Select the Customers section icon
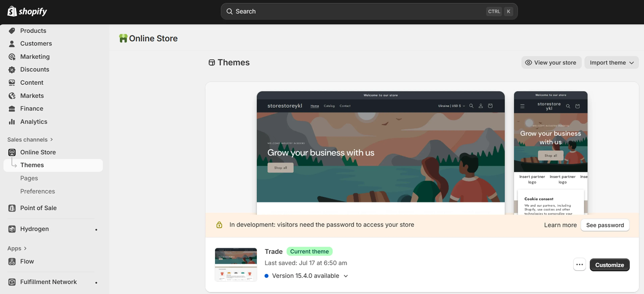 point(12,43)
